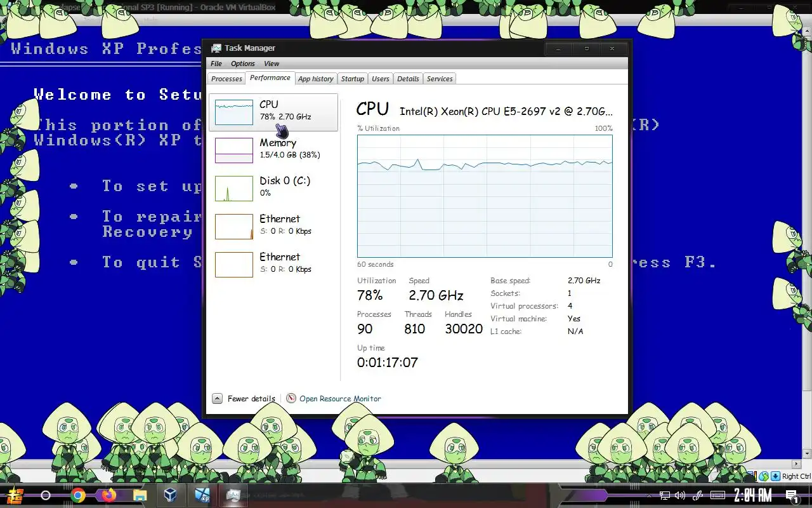Open the Action Center notification icon

tap(792, 496)
